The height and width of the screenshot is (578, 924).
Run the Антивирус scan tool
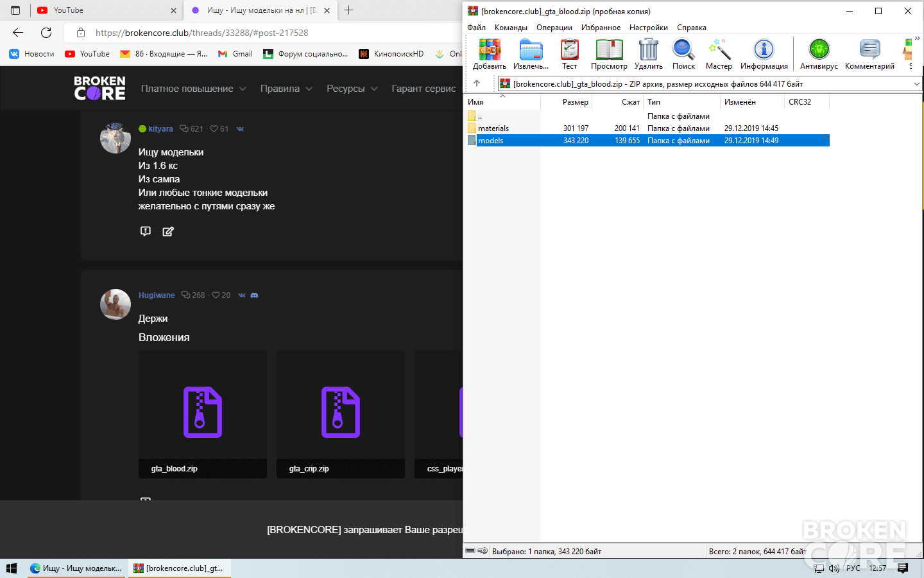click(x=819, y=54)
